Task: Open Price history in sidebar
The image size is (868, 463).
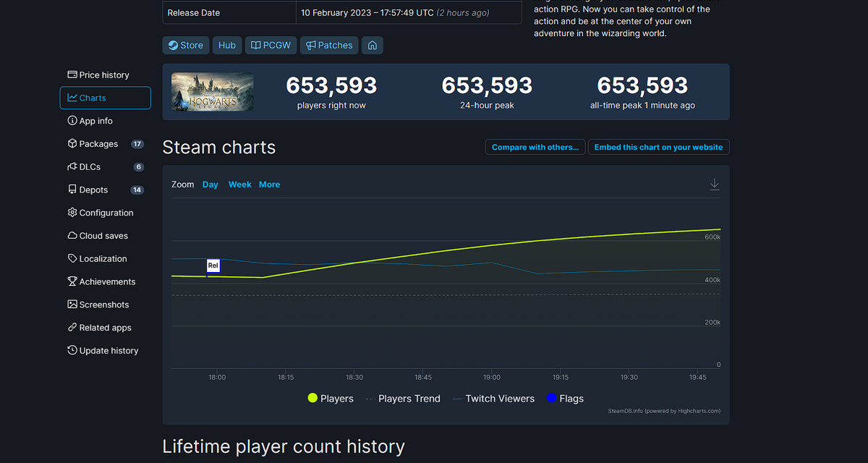Action: (x=106, y=75)
